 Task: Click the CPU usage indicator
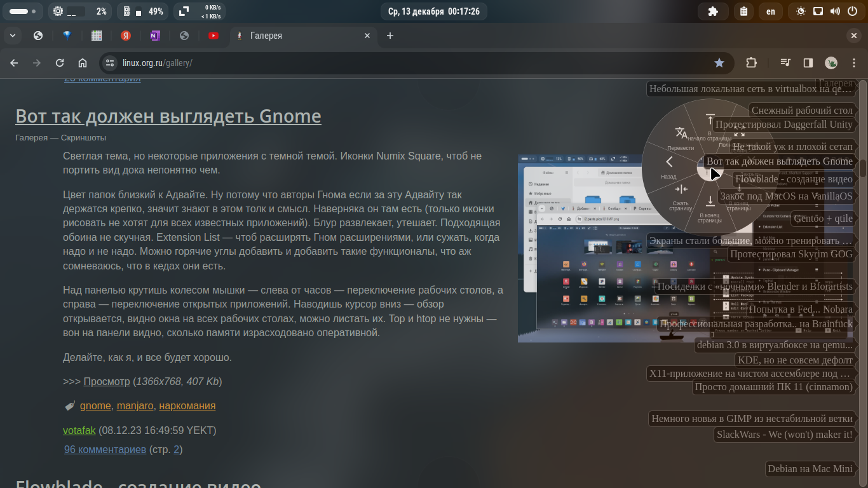pos(79,11)
